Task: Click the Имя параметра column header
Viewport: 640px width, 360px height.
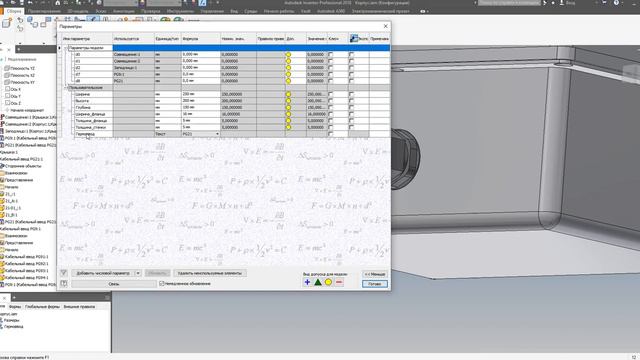Action: tap(87, 39)
